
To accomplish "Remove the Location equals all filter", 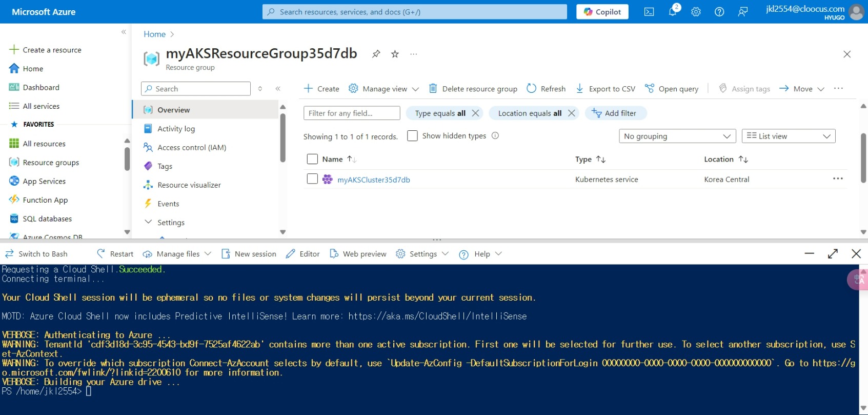I will [x=572, y=113].
